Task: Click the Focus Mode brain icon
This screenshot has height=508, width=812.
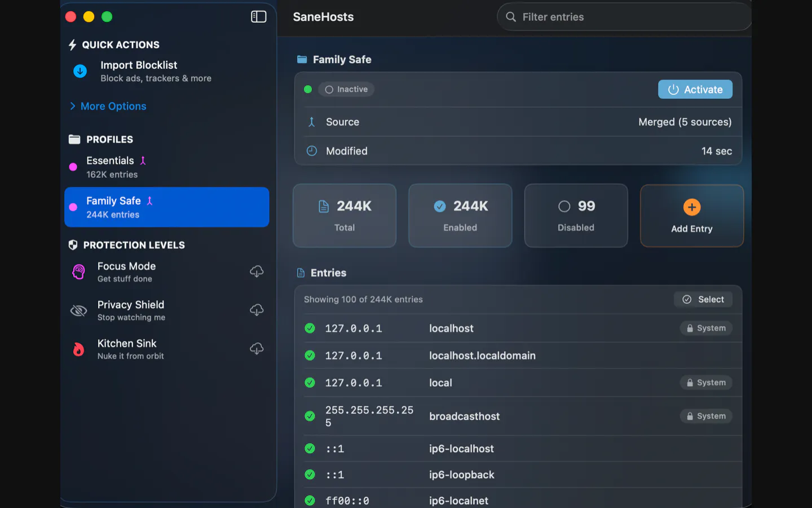Action: [79, 272]
